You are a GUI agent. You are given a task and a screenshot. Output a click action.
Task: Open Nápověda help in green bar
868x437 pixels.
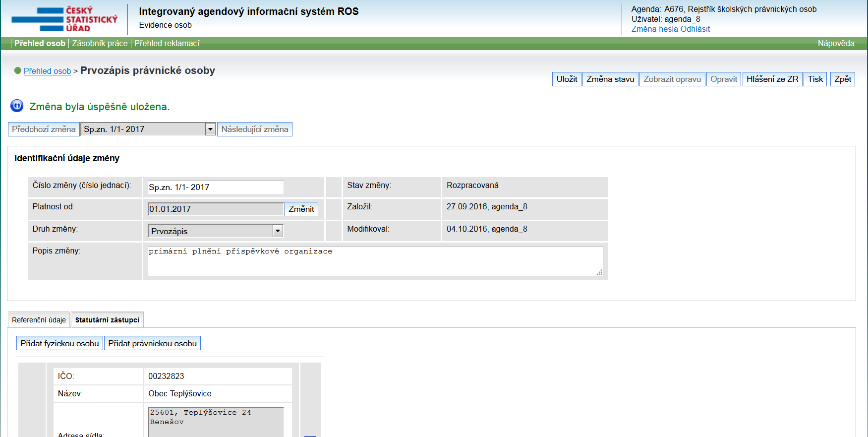836,44
